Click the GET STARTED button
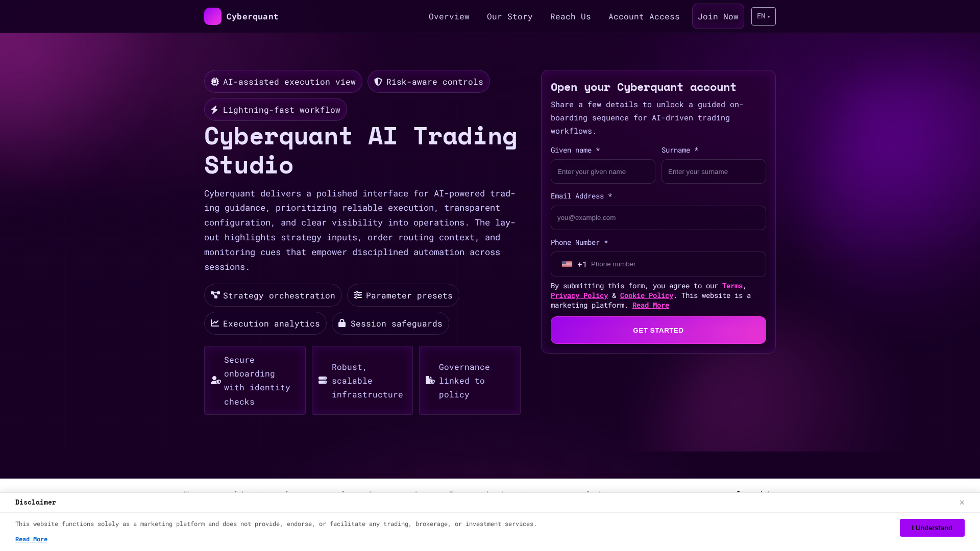 (x=658, y=330)
